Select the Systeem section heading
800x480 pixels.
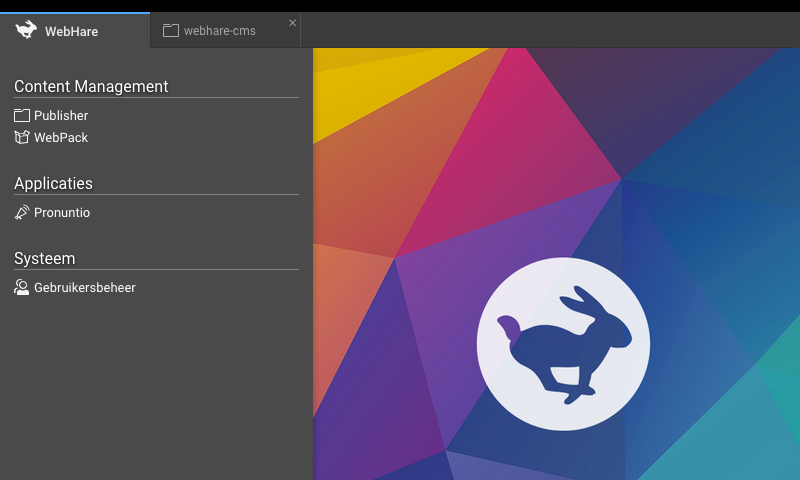(x=44, y=259)
